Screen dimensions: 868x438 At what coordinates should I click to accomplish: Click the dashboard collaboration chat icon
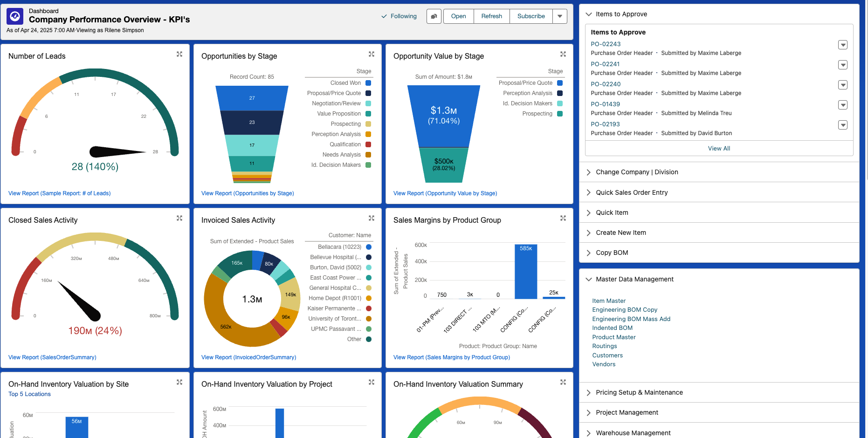tap(434, 16)
